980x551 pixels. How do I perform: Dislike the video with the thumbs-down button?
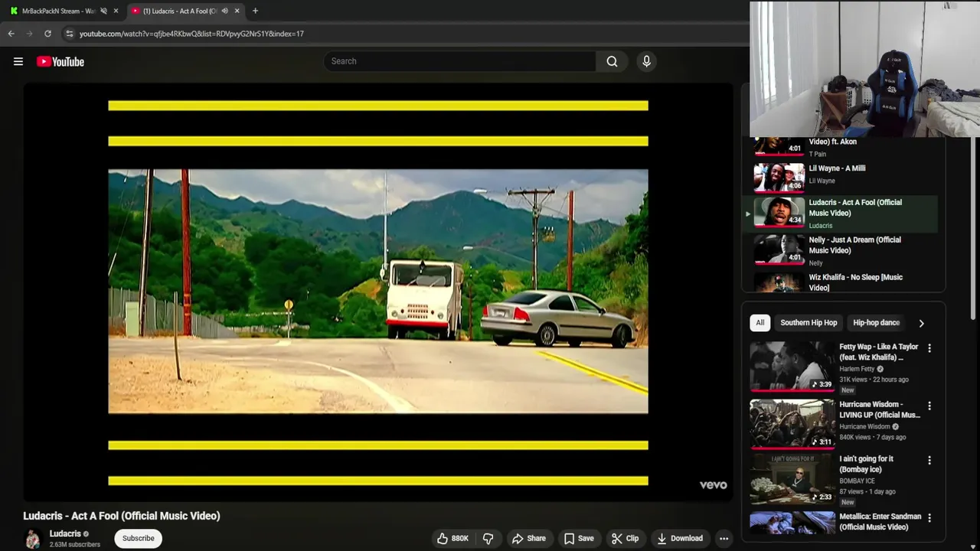click(488, 538)
